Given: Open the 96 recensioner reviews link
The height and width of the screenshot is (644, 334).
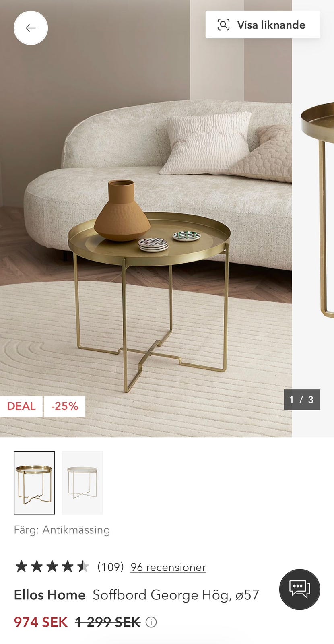Looking at the screenshot, I should (x=168, y=567).
